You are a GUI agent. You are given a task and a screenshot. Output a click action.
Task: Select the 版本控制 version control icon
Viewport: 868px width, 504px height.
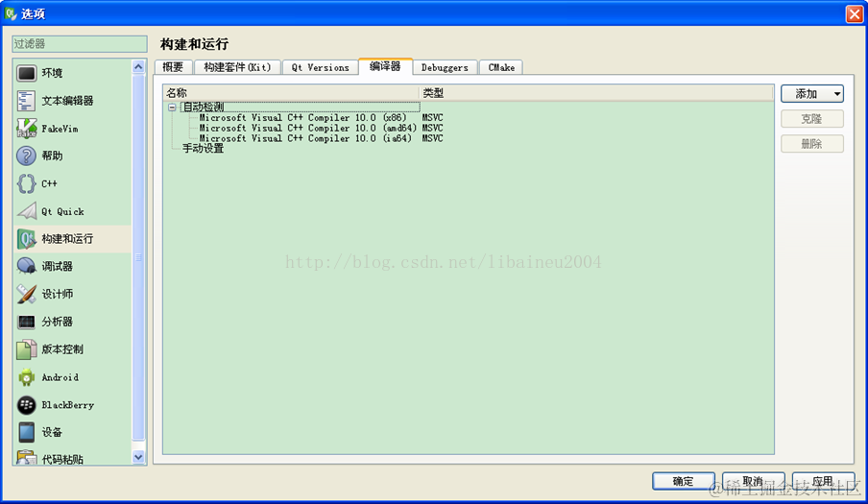tap(26, 349)
